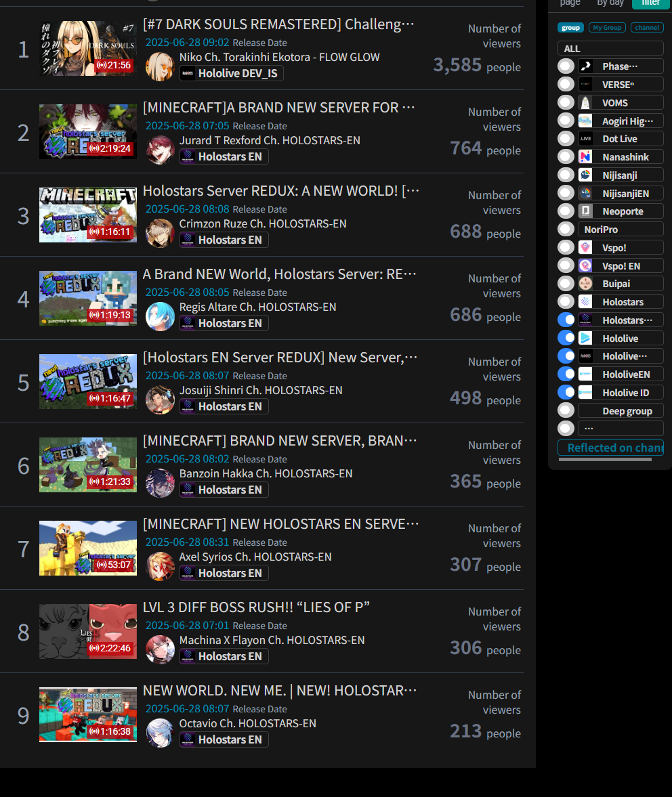Switch to the group filter tab
The image size is (672, 797).
pyautogui.click(x=570, y=28)
